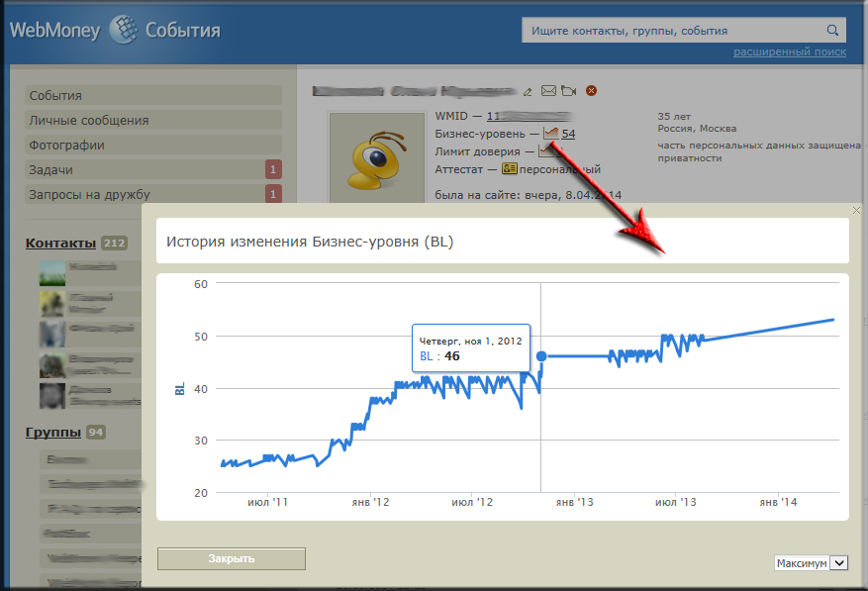Click the июл '11 axis label
868x591 pixels.
pos(268,502)
